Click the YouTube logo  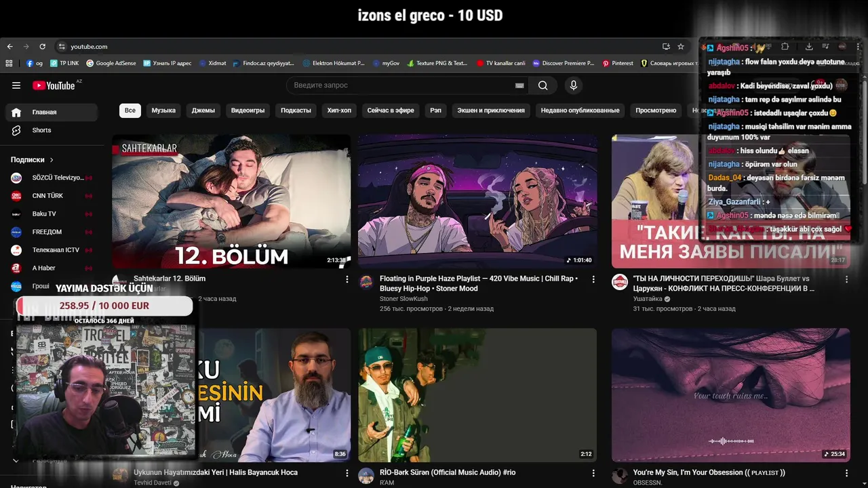[54, 85]
